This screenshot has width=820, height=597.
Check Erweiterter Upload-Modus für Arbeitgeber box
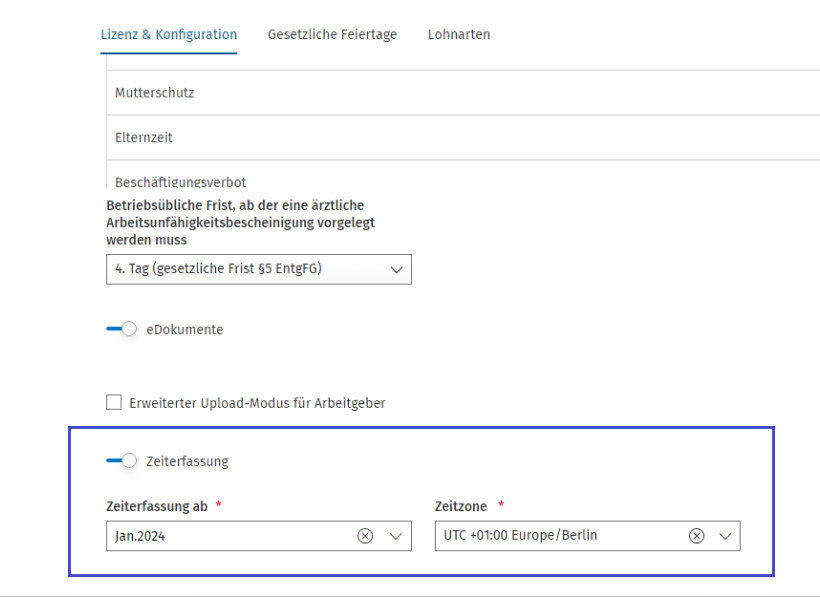point(114,403)
